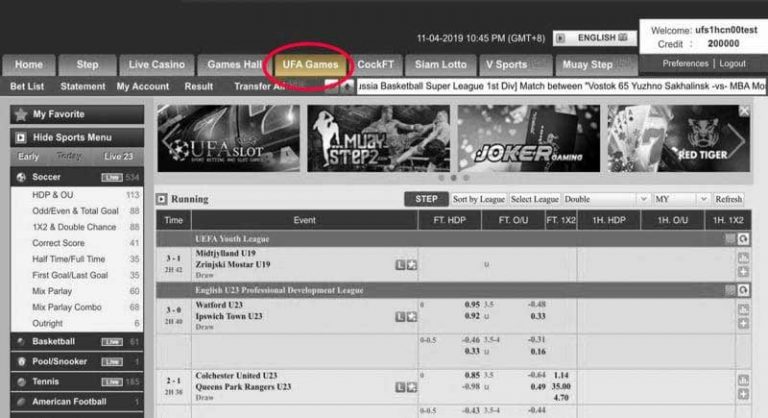Toggle Live badge next to Tennis

(112, 382)
